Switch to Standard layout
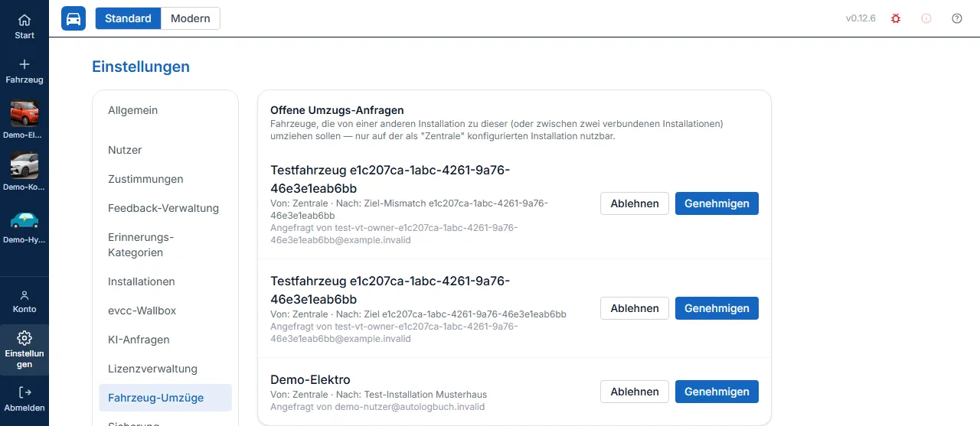 click(x=128, y=18)
